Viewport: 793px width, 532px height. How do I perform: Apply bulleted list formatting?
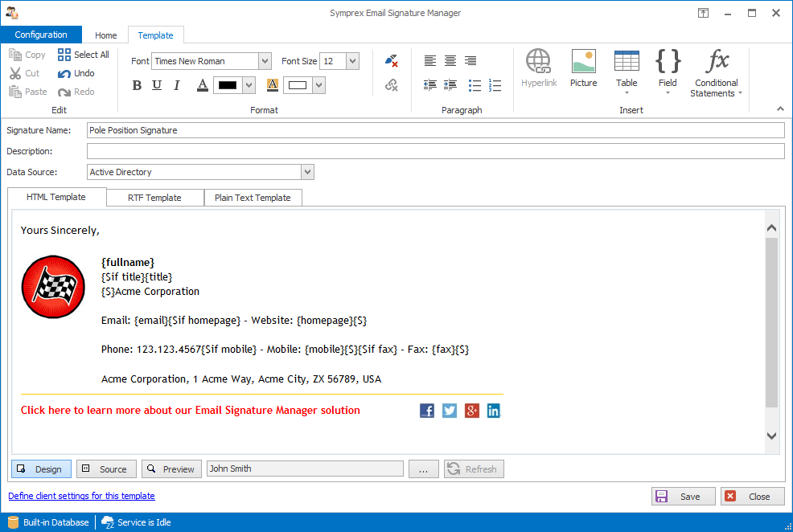coord(475,85)
